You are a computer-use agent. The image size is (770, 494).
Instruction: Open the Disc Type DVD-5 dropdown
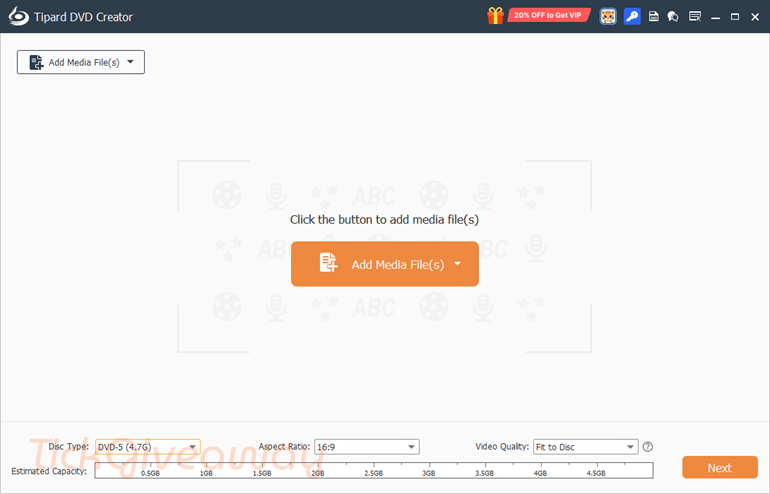(x=148, y=447)
